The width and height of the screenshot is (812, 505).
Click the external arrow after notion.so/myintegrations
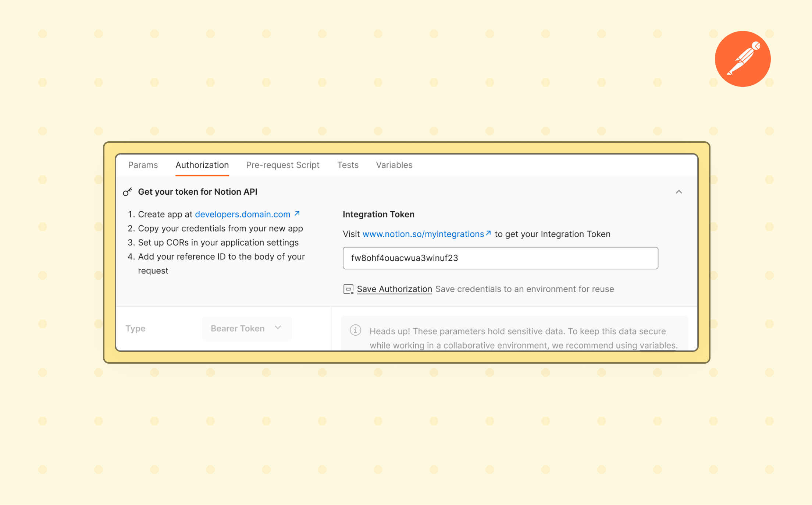point(488,233)
